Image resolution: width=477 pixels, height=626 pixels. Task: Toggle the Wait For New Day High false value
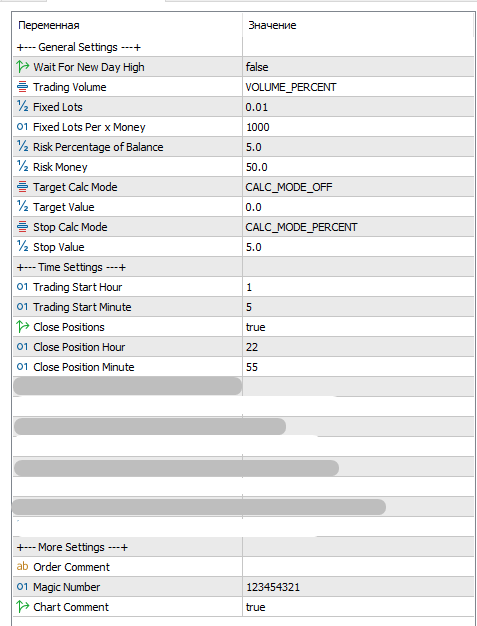[358, 67]
